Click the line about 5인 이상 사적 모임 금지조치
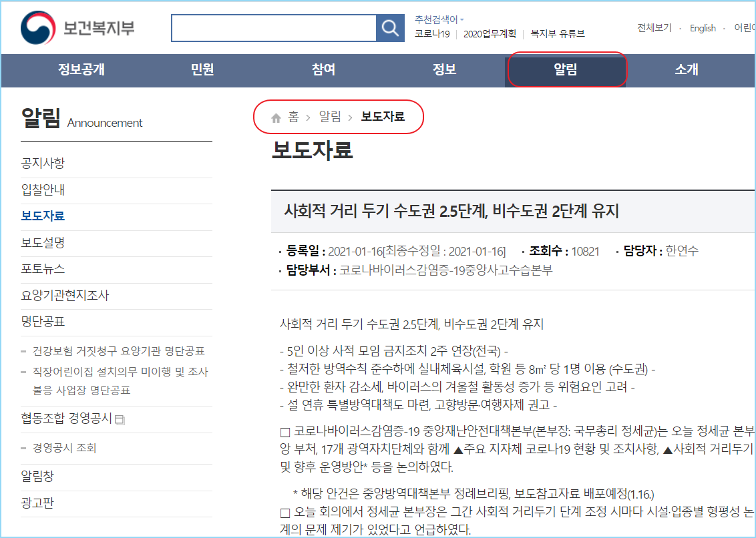 point(394,350)
